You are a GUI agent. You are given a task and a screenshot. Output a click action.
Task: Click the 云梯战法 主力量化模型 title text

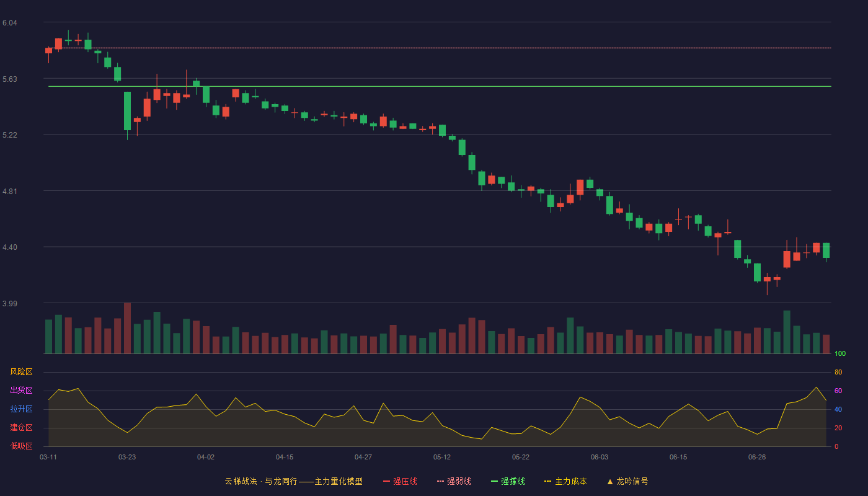pos(293,482)
